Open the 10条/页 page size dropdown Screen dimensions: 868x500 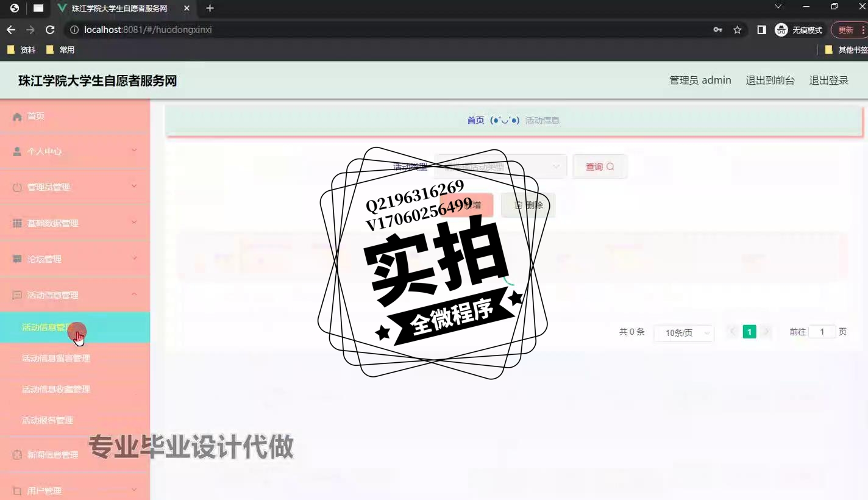pyautogui.click(x=684, y=333)
